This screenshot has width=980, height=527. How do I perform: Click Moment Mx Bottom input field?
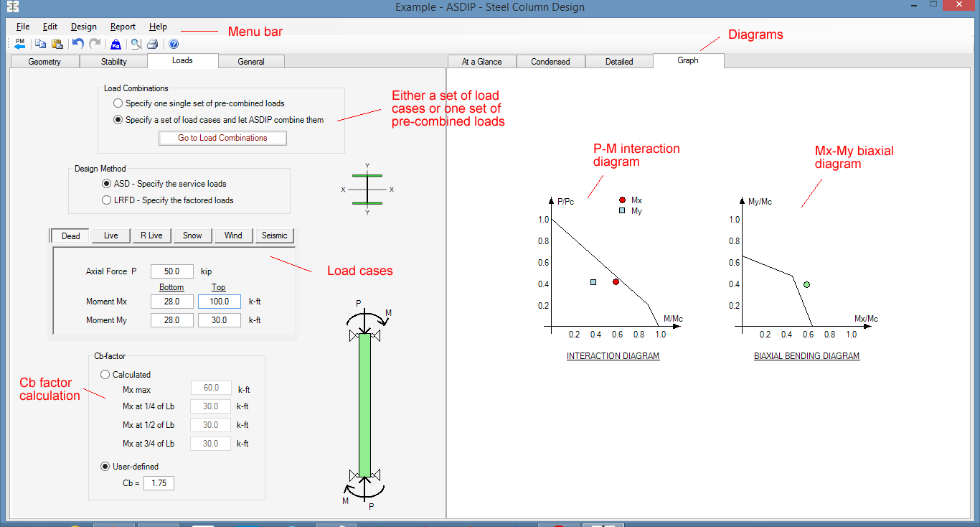[x=172, y=302]
